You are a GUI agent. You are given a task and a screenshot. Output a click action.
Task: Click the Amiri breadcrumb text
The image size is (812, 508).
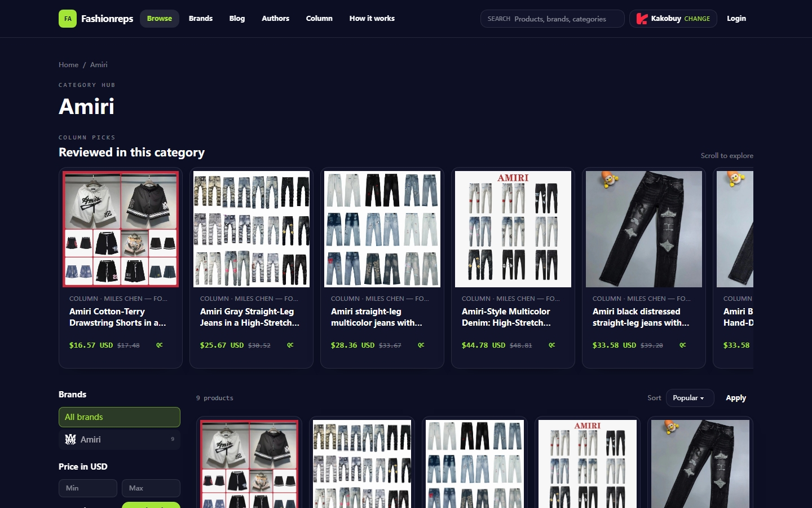99,65
